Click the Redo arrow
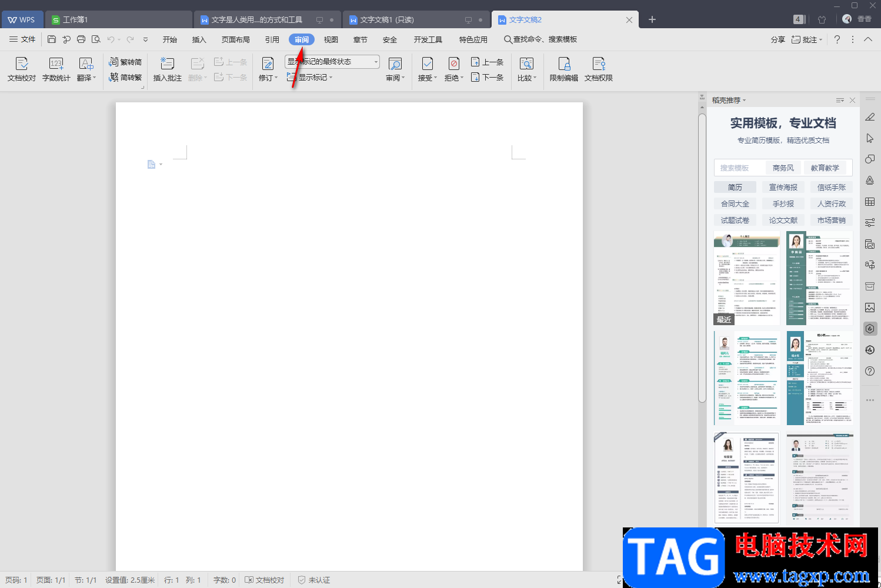Image resolution: width=881 pixels, height=588 pixels. pyautogui.click(x=130, y=39)
